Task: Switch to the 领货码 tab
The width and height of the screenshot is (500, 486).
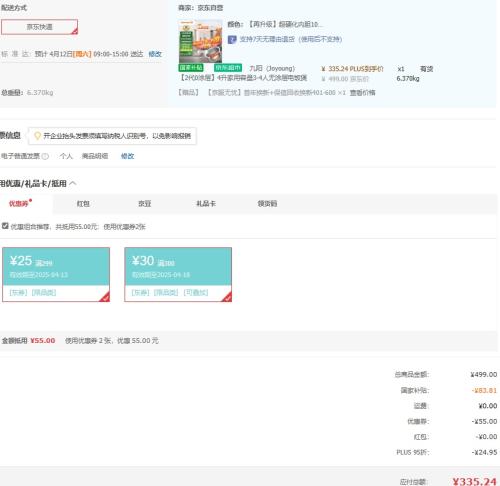Action: [x=267, y=204]
